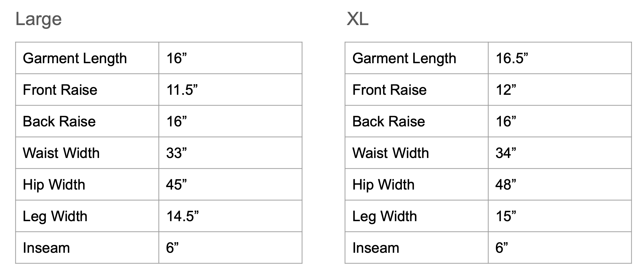Click Leg Width label in Large table
The height and width of the screenshot is (274, 644).
click(x=55, y=217)
